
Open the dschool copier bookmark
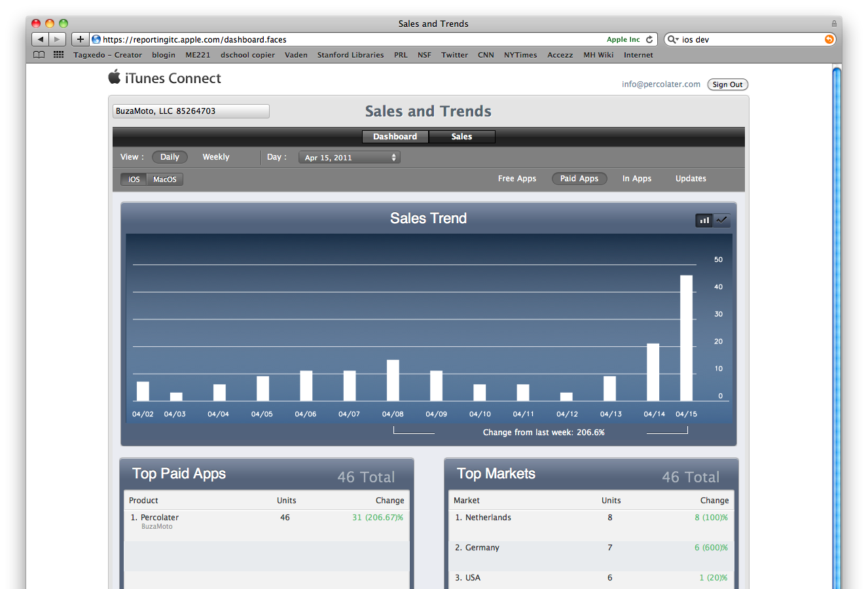pyautogui.click(x=247, y=55)
